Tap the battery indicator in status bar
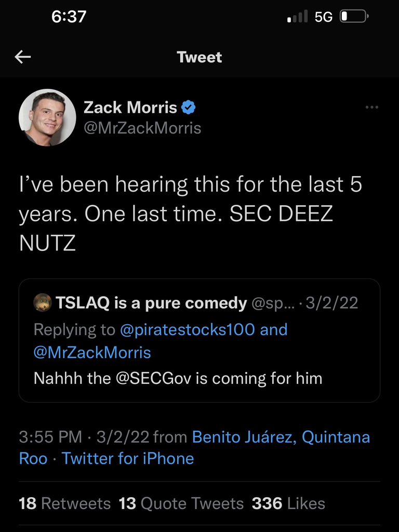This screenshot has height=532, width=399. tap(354, 16)
